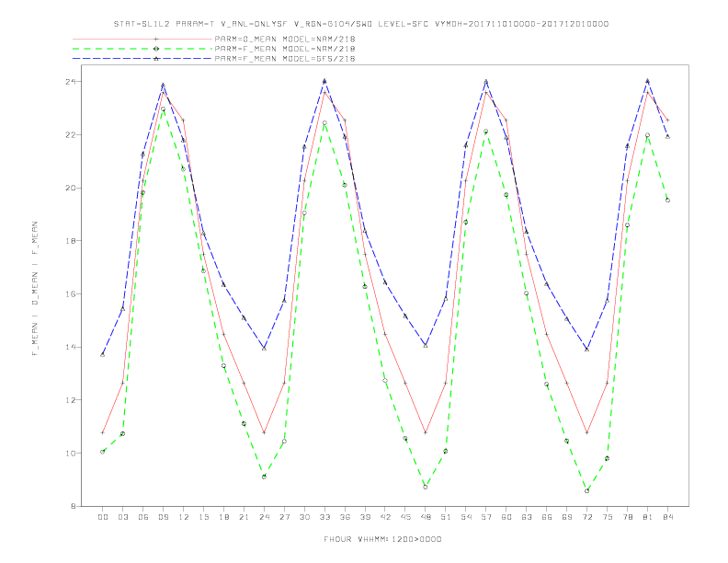Click x-axis forecast hour label 75
Viewport: 728px width, 563px height.
coord(608,517)
